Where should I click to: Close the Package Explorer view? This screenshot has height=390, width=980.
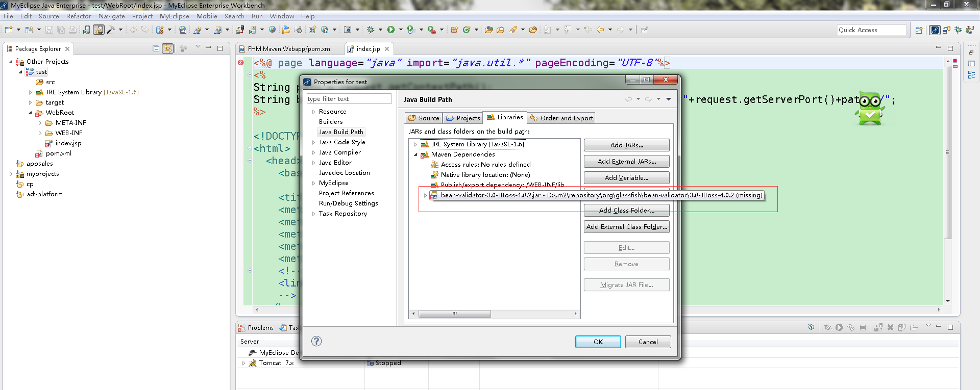point(67,49)
